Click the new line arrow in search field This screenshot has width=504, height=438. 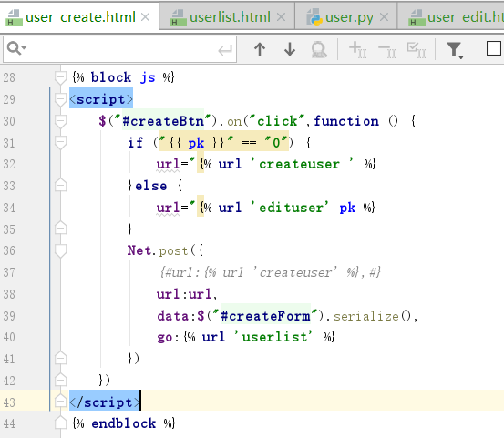225,50
